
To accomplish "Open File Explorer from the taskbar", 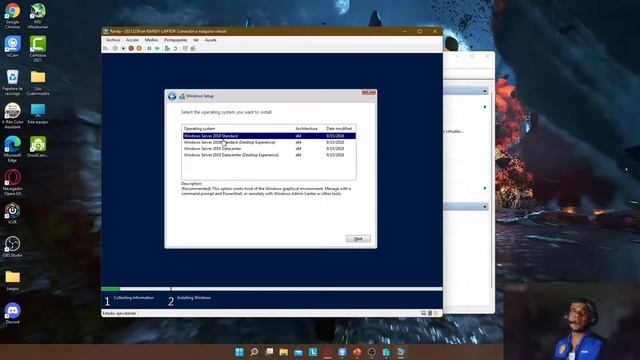I will (284, 352).
